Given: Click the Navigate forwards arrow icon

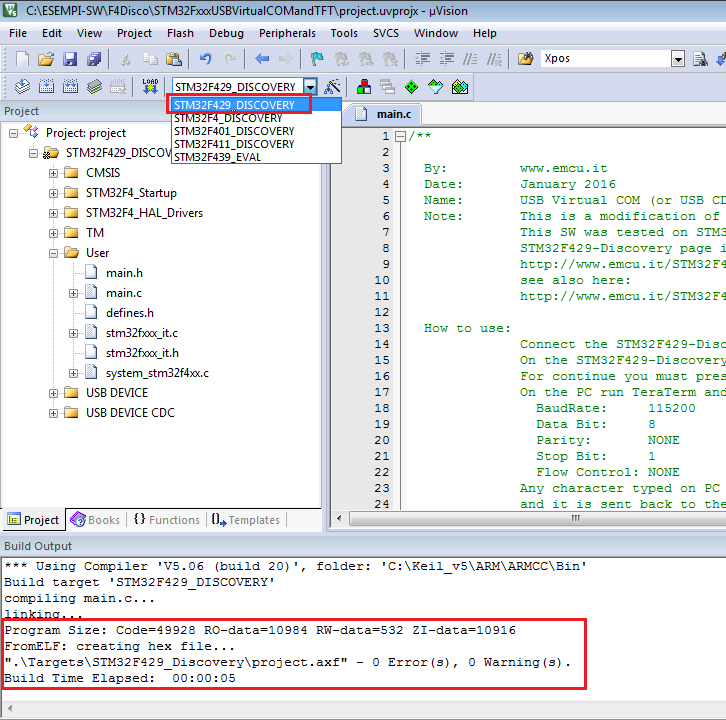Looking at the screenshot, I should 286,59.
